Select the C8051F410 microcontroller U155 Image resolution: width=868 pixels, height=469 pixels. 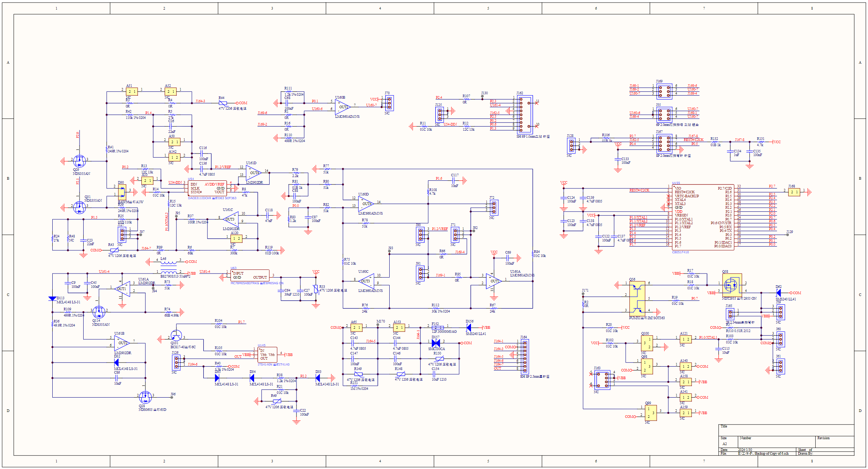[703, 217]
